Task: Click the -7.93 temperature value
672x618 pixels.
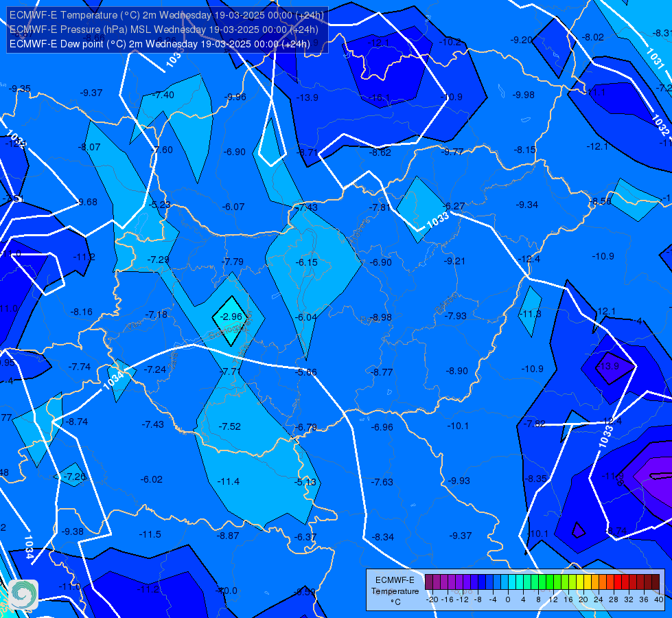Action: coord(455,316)
